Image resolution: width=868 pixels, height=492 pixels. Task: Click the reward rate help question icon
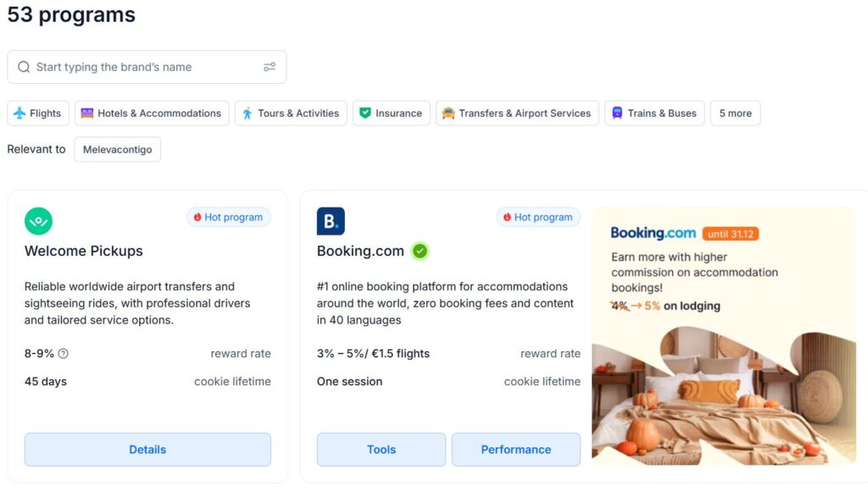click(63, 354)
